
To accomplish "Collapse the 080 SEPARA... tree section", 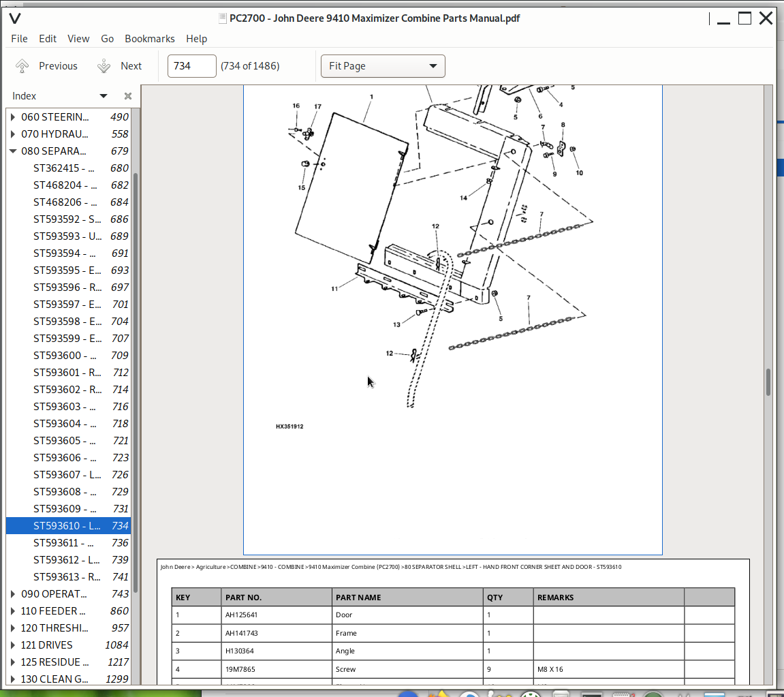I will (x=13, y=151).
